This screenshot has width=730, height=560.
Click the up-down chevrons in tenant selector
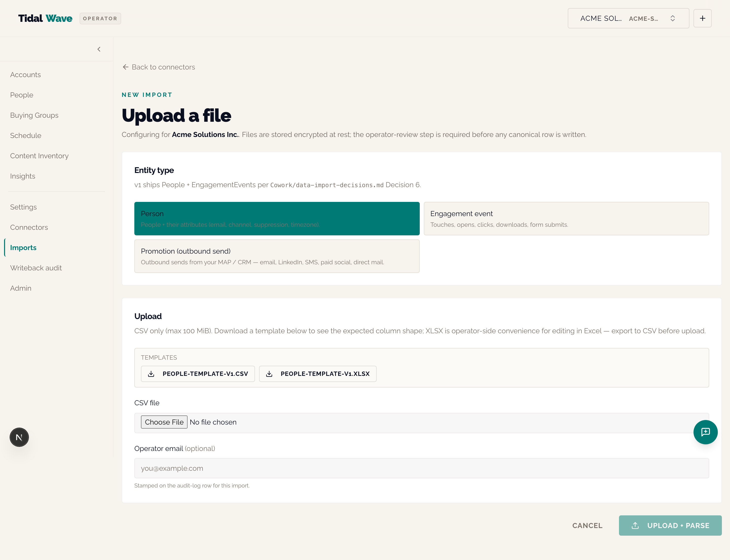point(673,18)
